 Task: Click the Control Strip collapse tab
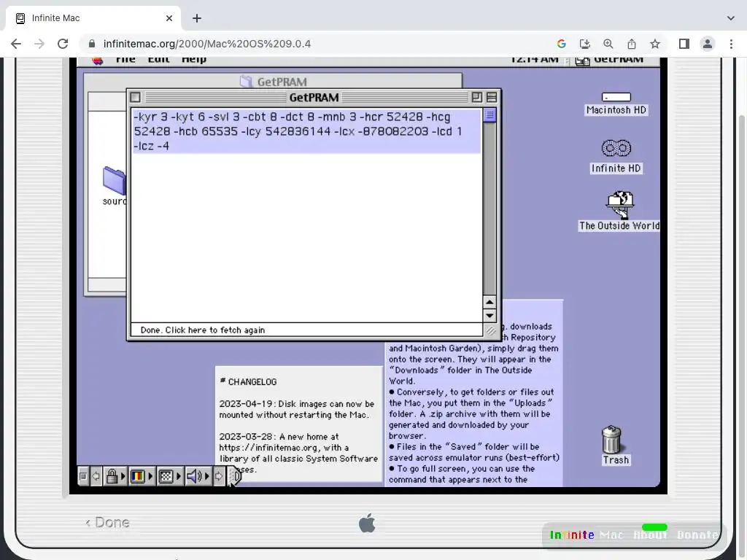[x=234, y=475]
